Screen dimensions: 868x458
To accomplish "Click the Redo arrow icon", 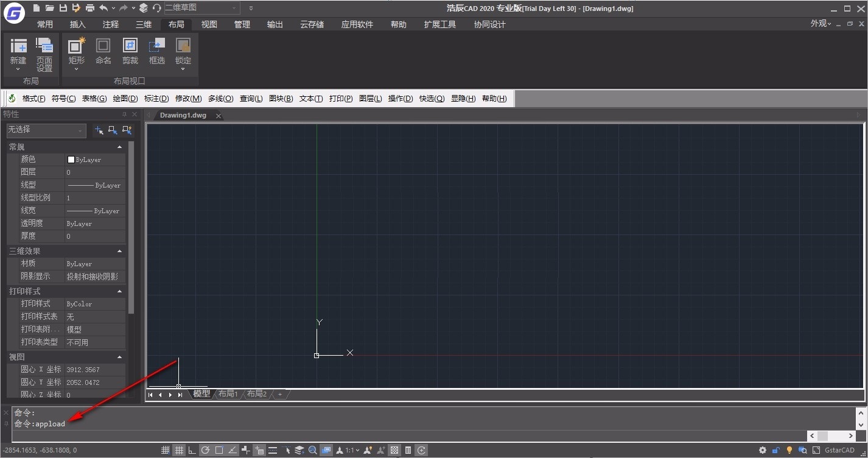I will (x=124, y=8).
